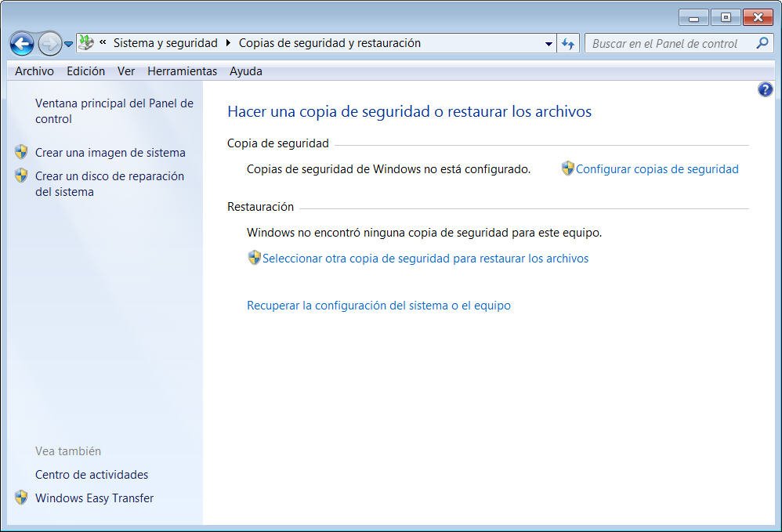The width and height of the screenshot is (782, 532).
Task: Click shield icon by Configurar copias
Action: [567, 168]
